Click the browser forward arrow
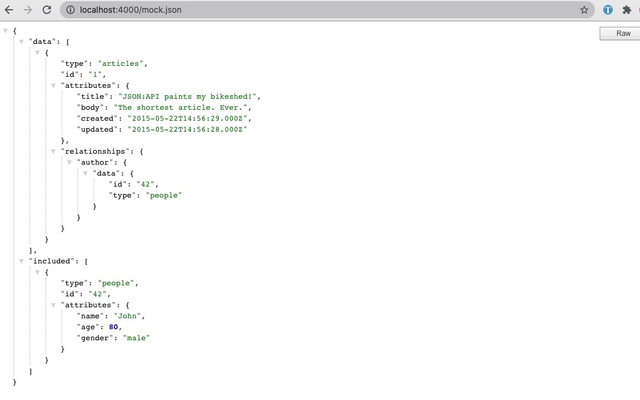 pos(27,9)
